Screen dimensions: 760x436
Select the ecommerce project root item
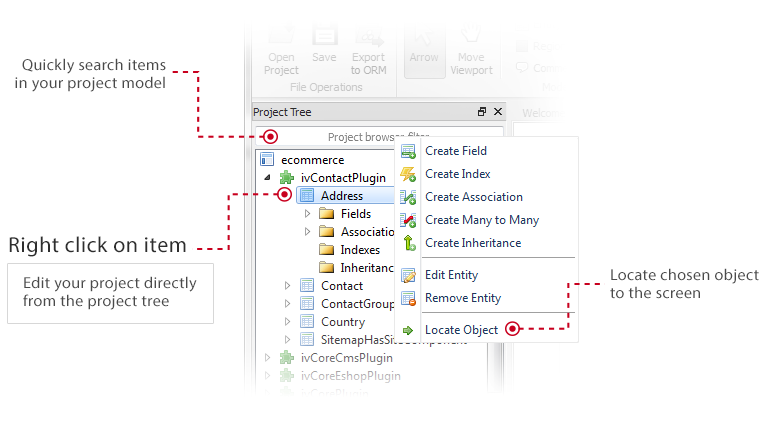[312, 160]
